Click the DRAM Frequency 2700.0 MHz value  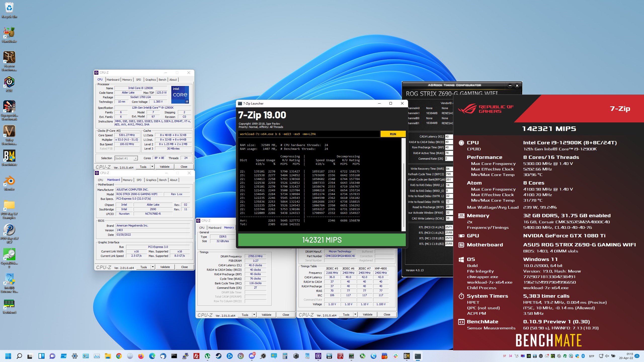[255, 256]
